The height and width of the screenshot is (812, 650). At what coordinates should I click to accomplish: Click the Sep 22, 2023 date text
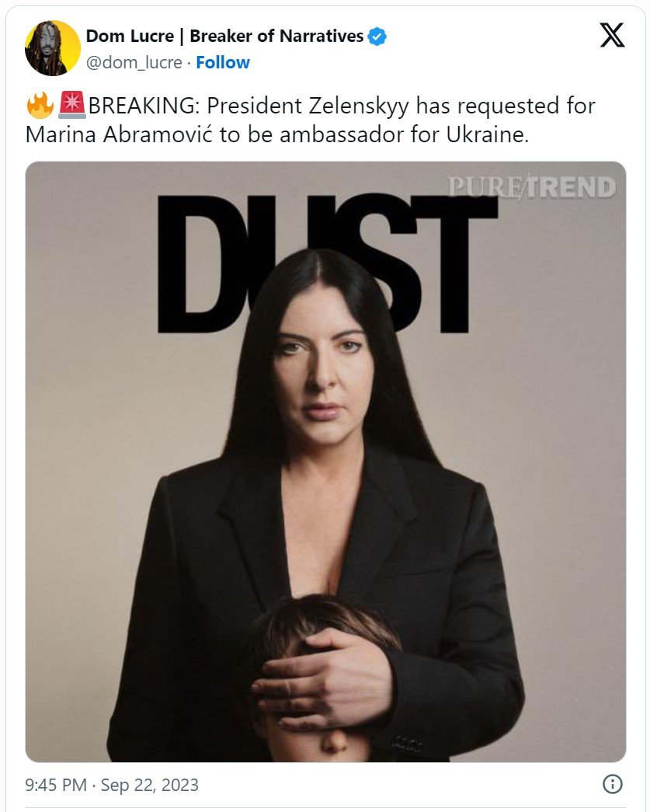tap(150, 785)
